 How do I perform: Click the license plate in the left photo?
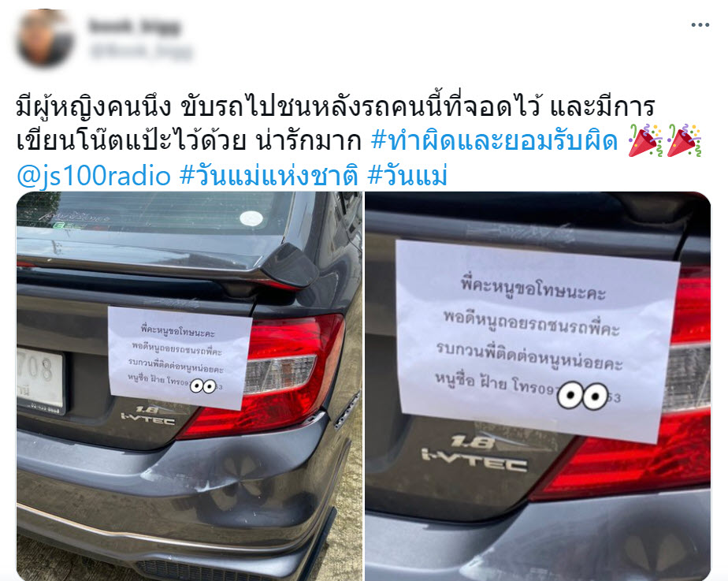point(40,379)
